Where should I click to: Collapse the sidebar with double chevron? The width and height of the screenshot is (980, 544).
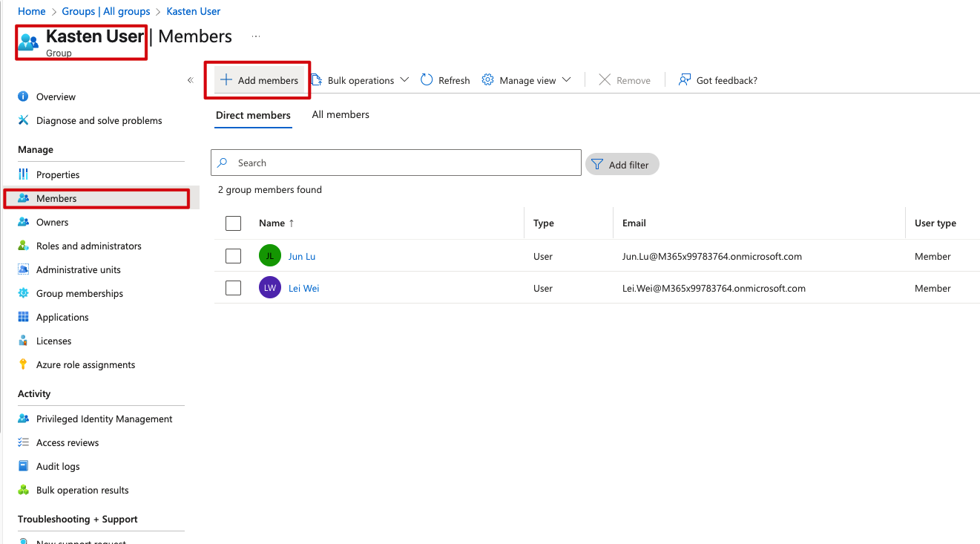(x=190, y=80)
